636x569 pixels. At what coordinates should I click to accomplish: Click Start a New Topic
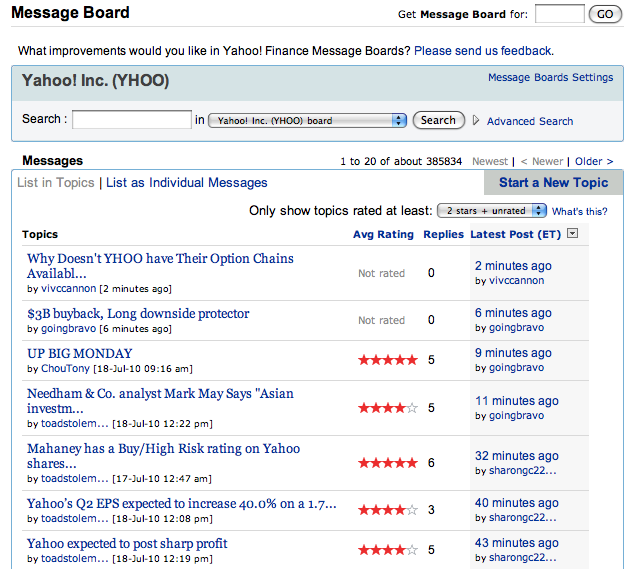(554, 183)
